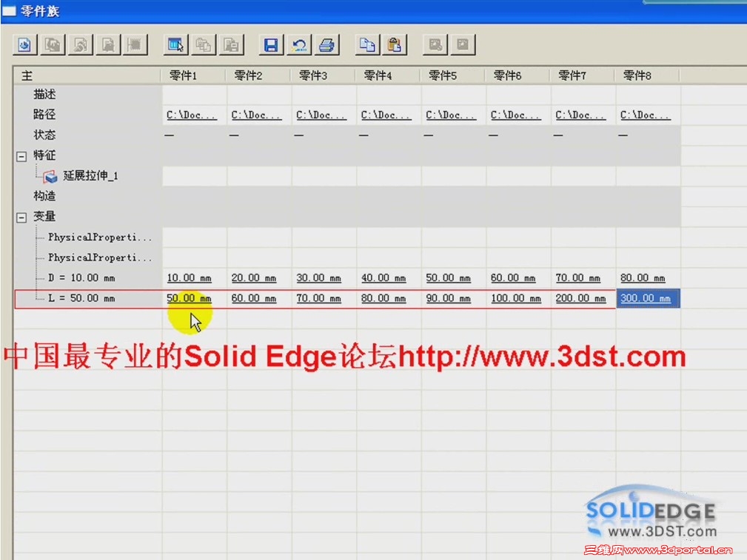The image size is (747, 560).
Task: Click the 零件2 column header
Action: 258,75
